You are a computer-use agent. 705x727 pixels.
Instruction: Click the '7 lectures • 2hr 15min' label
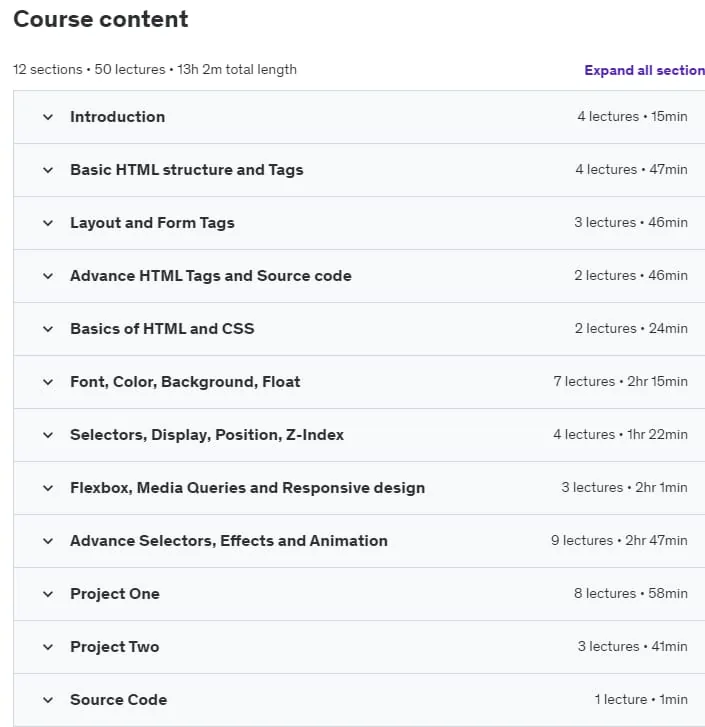coord(621,382)
